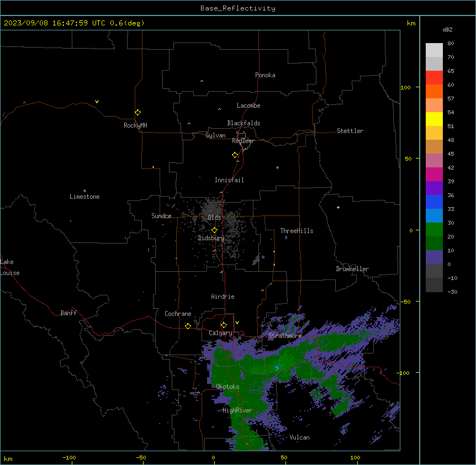The image size is (476, 465).
Task: Click the -100 tick on the bottom axis
Action: 69,457
